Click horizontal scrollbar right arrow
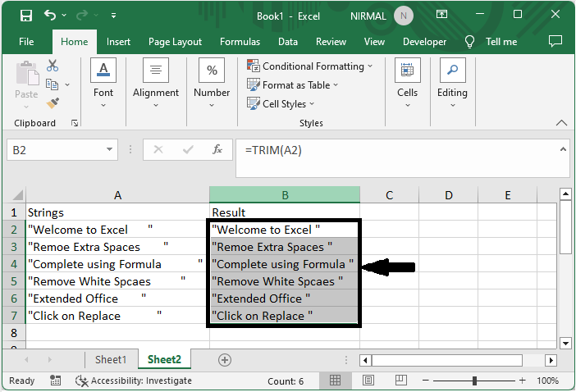Screen dimensions: 576x392 point(551,361)
